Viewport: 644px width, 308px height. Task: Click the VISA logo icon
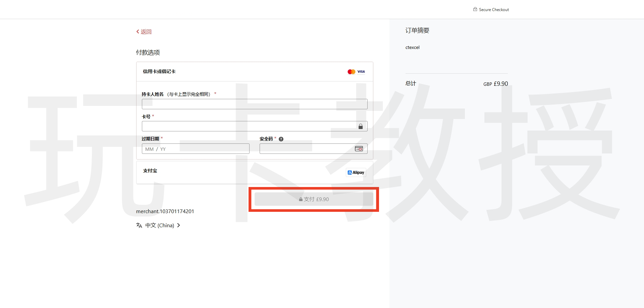pos(361,72)
